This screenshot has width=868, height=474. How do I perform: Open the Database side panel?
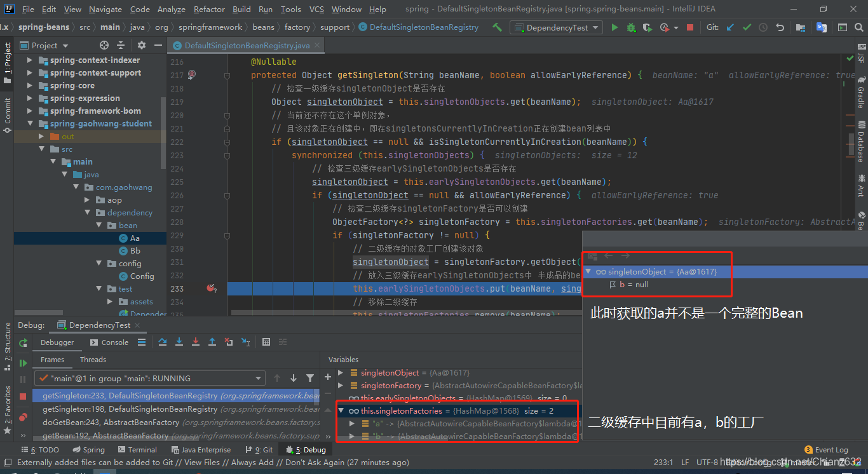point(861,141)
